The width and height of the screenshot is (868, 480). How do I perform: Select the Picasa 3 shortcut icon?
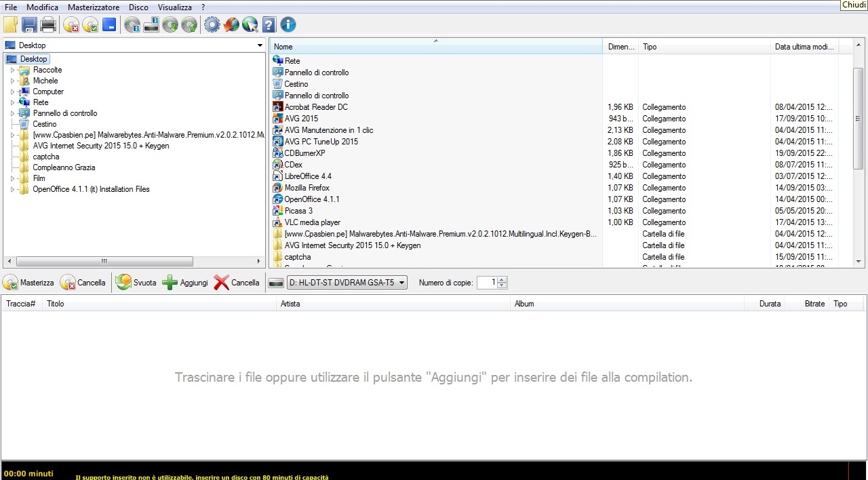(278, 211)
